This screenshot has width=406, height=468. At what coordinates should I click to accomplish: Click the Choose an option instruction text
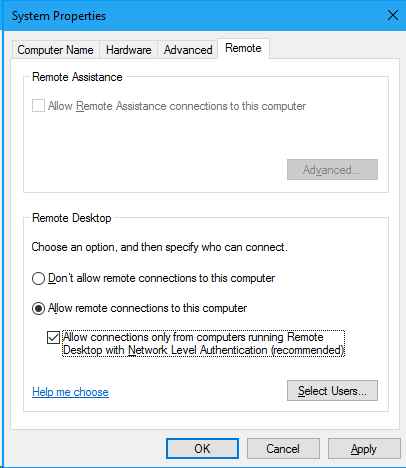[159, 247]
